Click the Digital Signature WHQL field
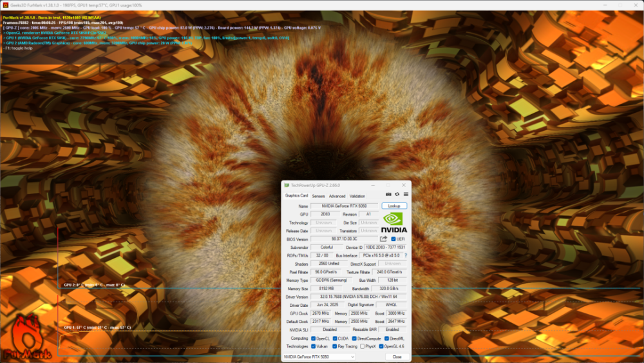Image resolution: width=644 pixels, height=363 pixels. (391, 305)
